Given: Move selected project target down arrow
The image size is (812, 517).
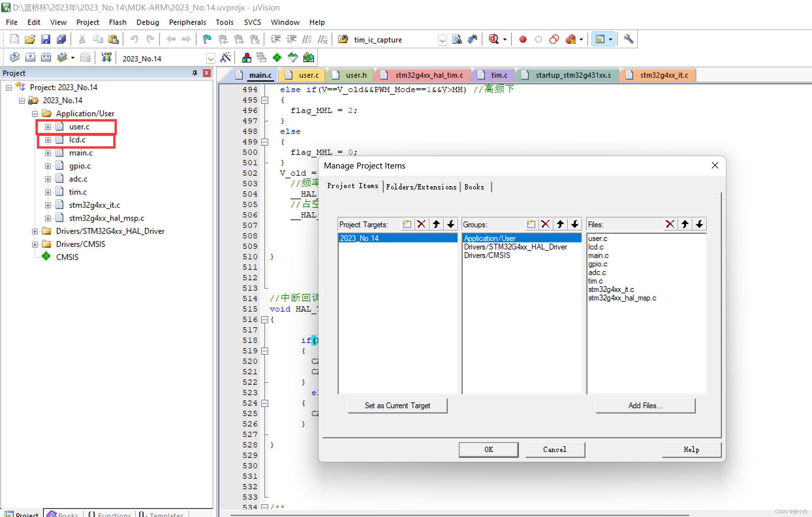Looking at the screenshot, I should (450, 224).
